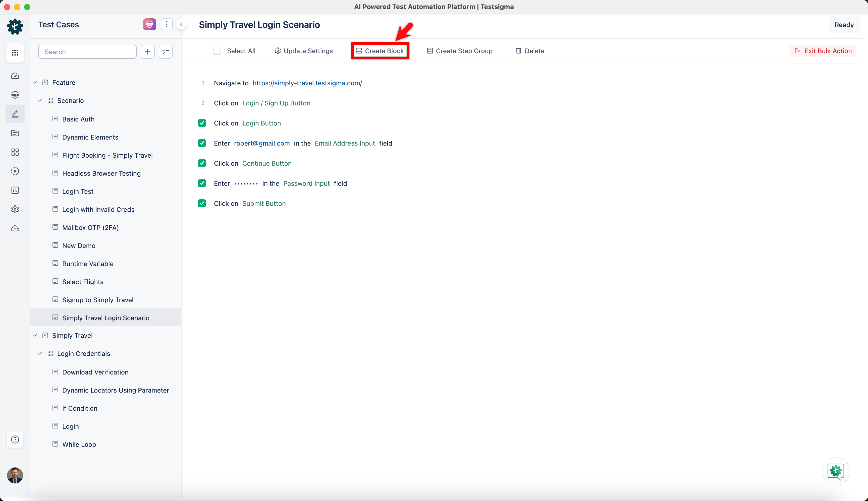868x501 pixels.
Task: Open the dashboard gauge icon in sidebar
Action: [15, 76]
